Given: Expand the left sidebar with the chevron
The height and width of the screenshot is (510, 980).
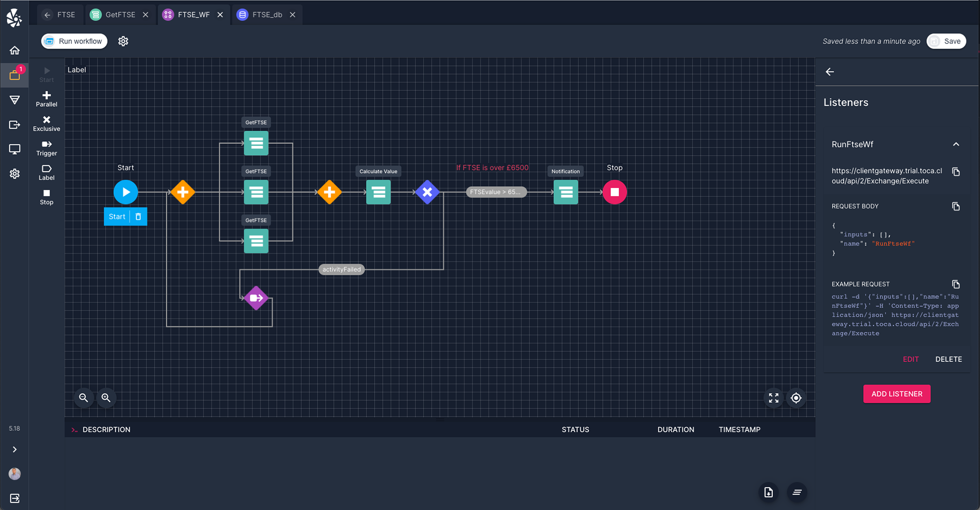Looking at the screenshot, I should point(14,449).
